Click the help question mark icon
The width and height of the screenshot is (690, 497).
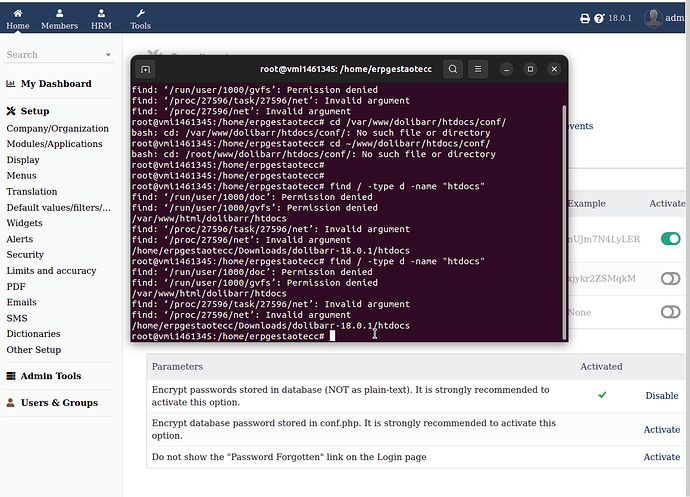(x=599, y=18)
